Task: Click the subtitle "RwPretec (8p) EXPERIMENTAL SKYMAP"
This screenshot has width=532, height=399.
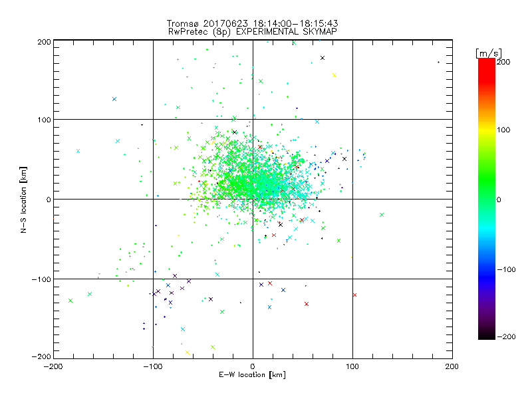Action: pyautogui.click(x=253, y=31)
